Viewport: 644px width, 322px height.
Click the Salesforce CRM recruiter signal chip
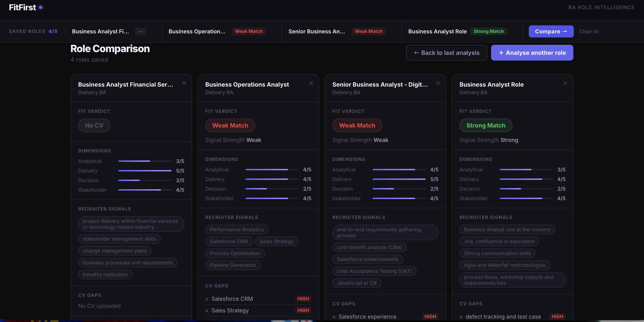click(229, 242)
